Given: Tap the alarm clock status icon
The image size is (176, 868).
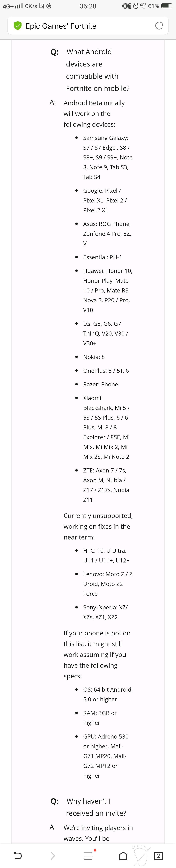Looking at the screenshot, I should point(135,6).
